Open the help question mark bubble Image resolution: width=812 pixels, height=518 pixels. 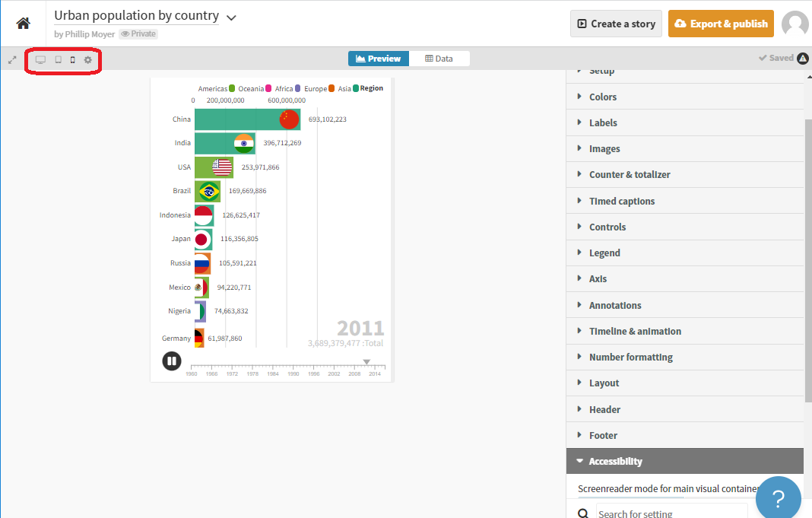[778, 498]
